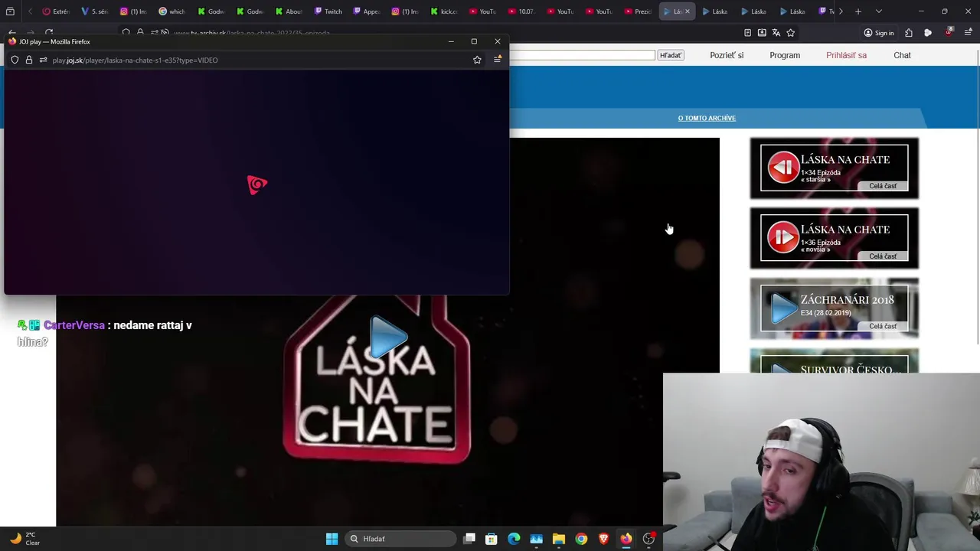Click Celá časť label on Záchranári card
The width and height of the screenshot is (980, 551).
[883, 326]
